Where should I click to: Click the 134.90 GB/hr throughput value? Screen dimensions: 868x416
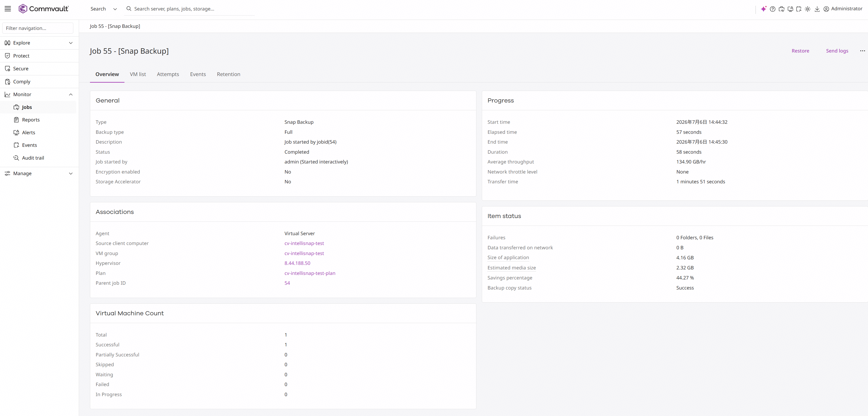tap(691, 162)
